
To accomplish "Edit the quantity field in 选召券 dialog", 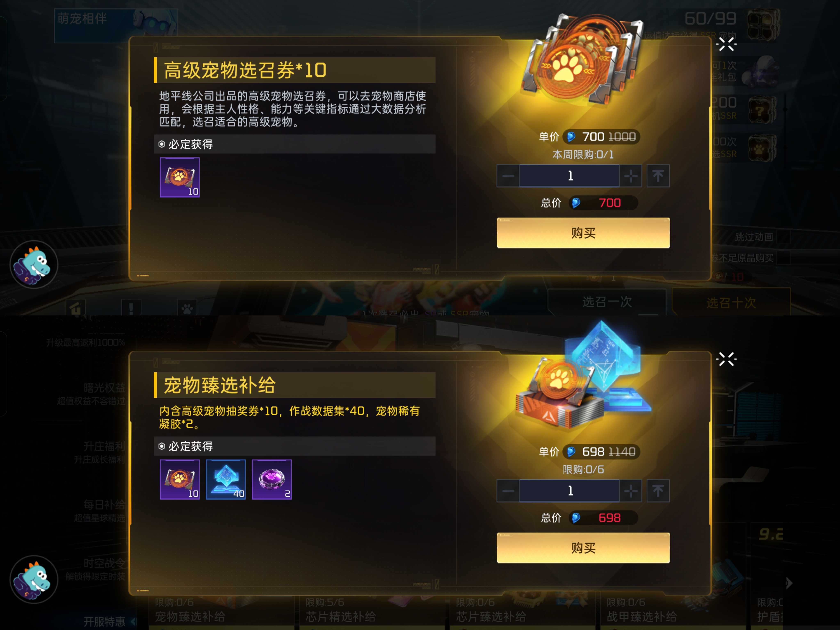I will (569, 176).
